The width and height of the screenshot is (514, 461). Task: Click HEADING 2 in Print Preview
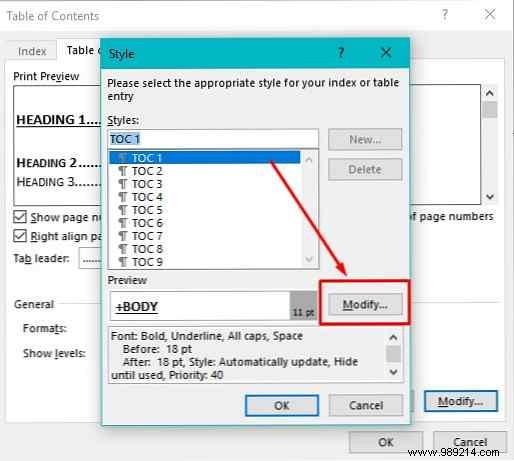pos(58,163)
